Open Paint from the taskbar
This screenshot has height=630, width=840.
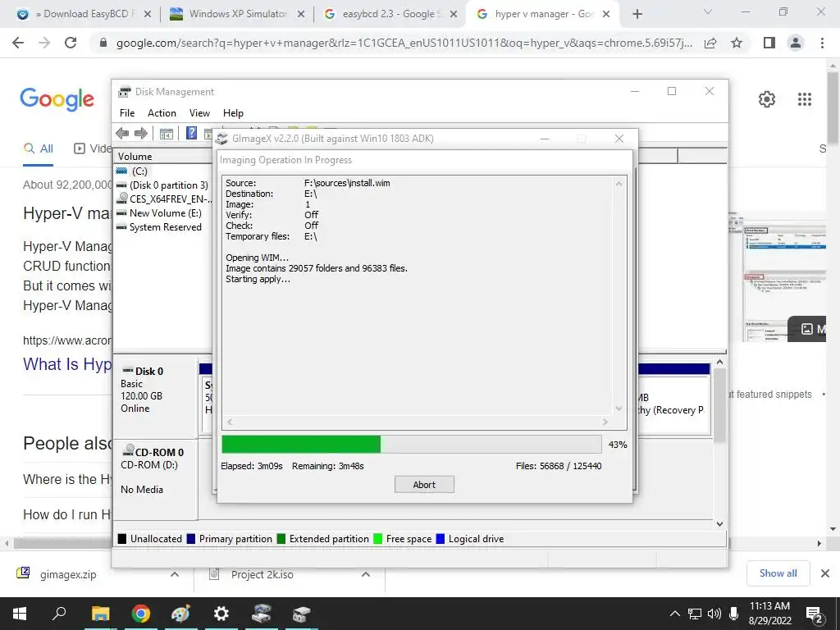point(180,614)
